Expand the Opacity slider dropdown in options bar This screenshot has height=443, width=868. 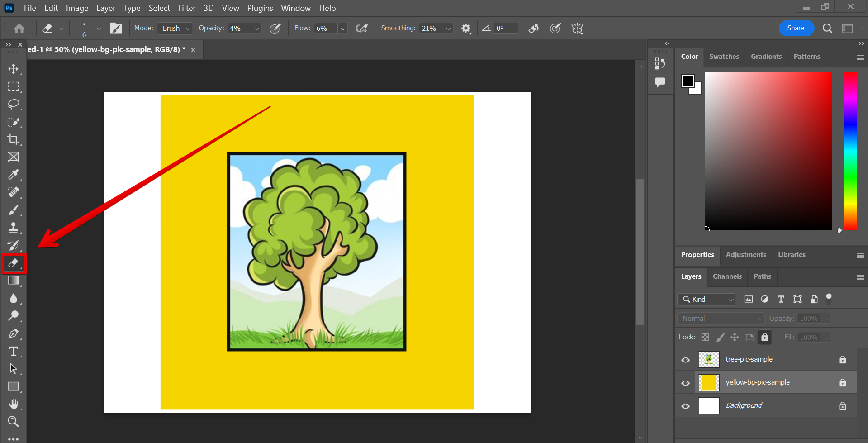(256, 29)
